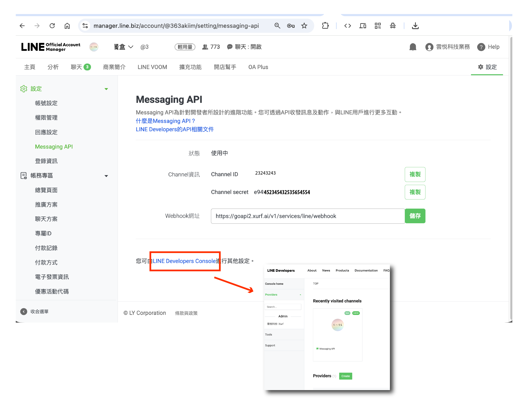Click the chat status 聊天：開啟 indicator

(244, 47)
